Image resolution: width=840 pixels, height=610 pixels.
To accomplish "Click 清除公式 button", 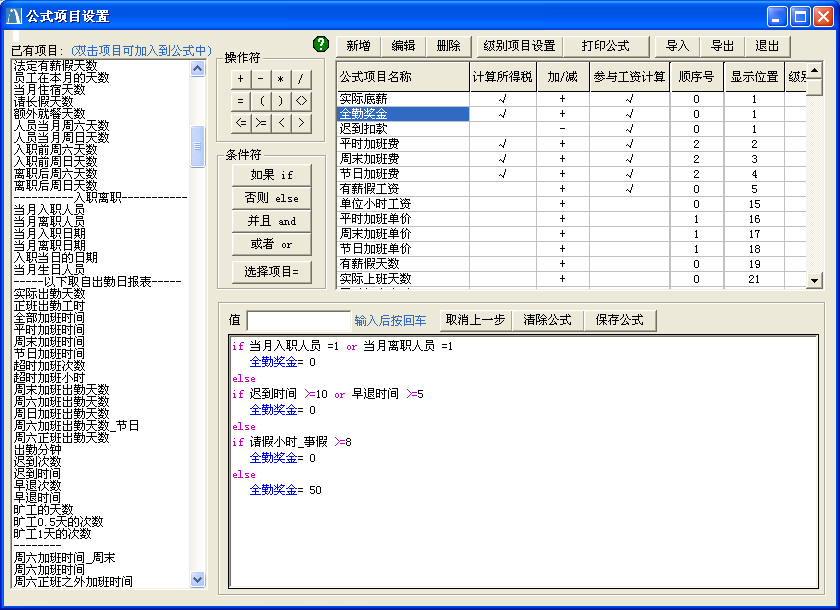I will click(548, 320).
